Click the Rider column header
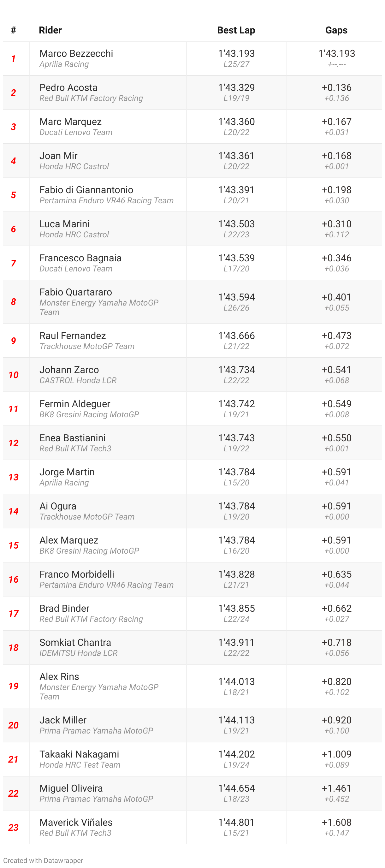The height and width of the screenshot is (868, 385). (50, 30)
